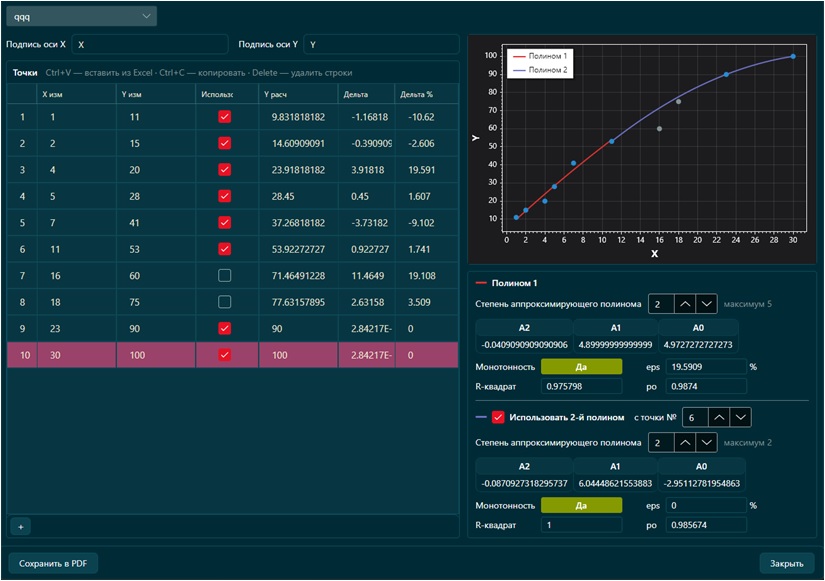Enable the use checkbox in row 8
825x581 pixels.
[x=225, y=302]
